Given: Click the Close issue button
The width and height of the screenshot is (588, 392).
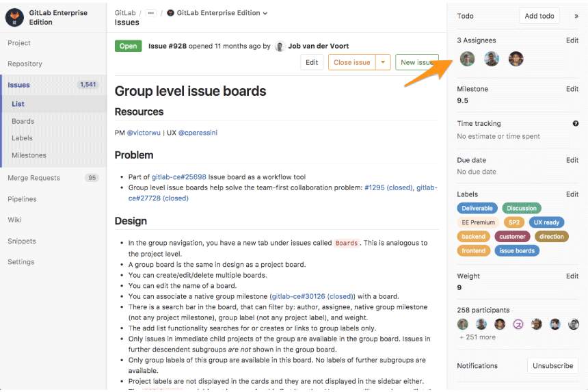Looking at the screenshot, I should [x=351, y=62].
